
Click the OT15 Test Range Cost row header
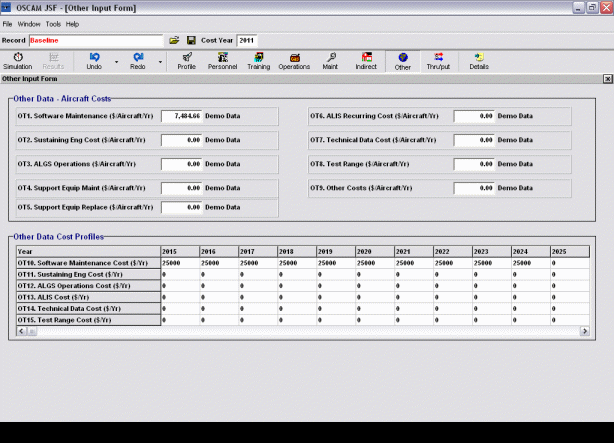(88, 320)
